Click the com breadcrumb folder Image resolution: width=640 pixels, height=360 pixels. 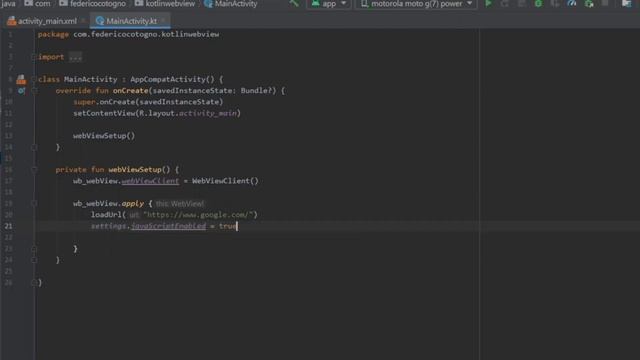[38, 4]
